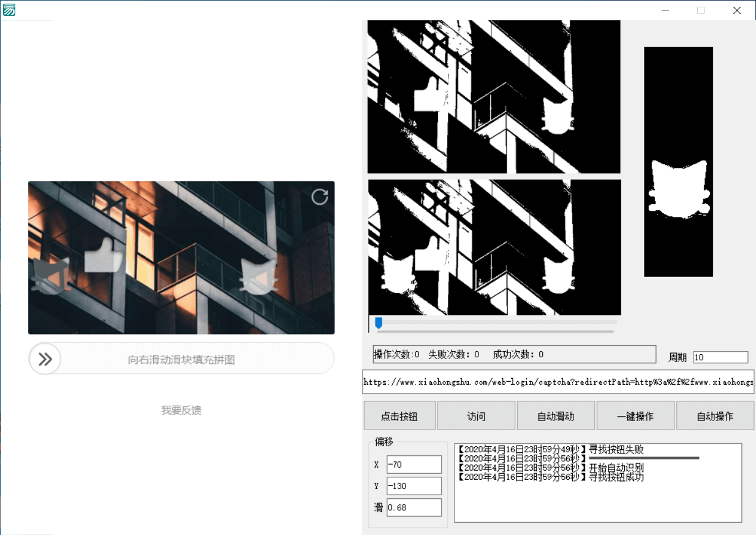
Task: Click the white puzzle-piece template image
Action: tap(678, 161)
